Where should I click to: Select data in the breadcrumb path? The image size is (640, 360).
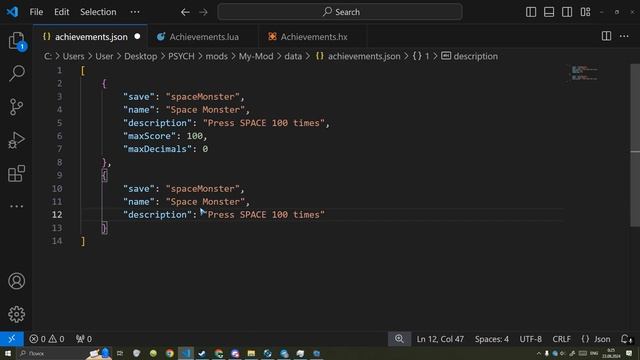[x=293, y=56]
